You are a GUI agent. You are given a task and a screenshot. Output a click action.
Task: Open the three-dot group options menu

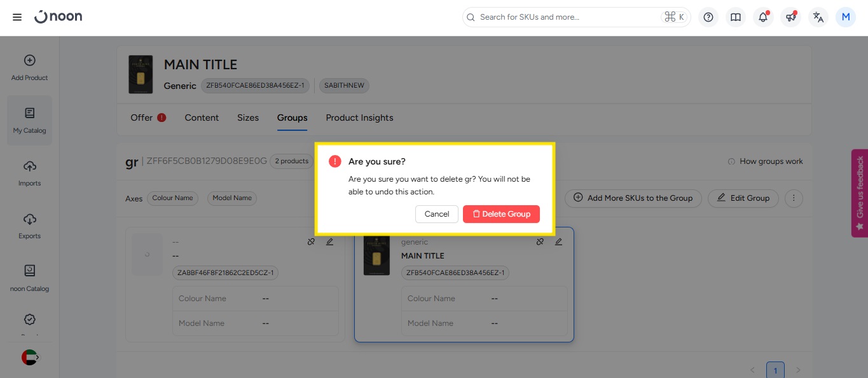[x=794, y=198]
